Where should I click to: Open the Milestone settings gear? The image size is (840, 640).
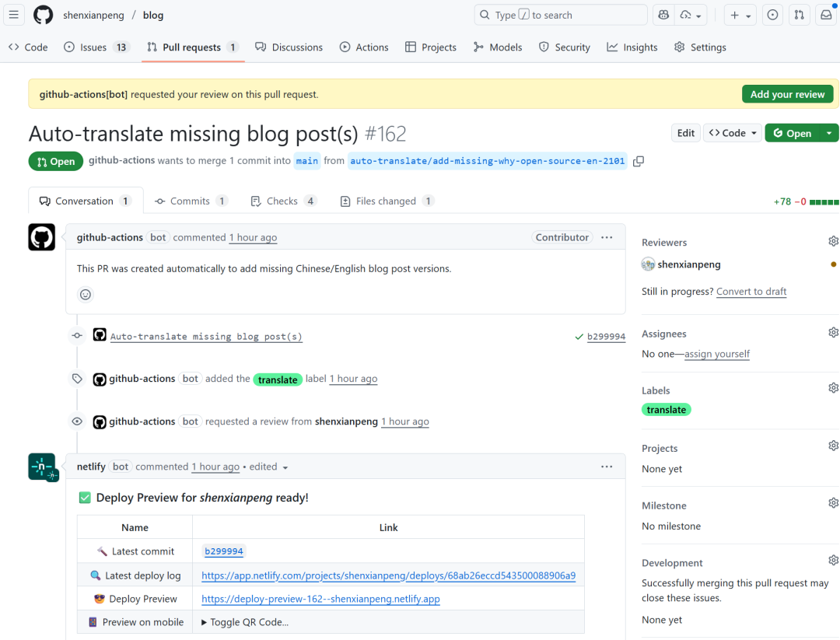[x=833, y=502]
